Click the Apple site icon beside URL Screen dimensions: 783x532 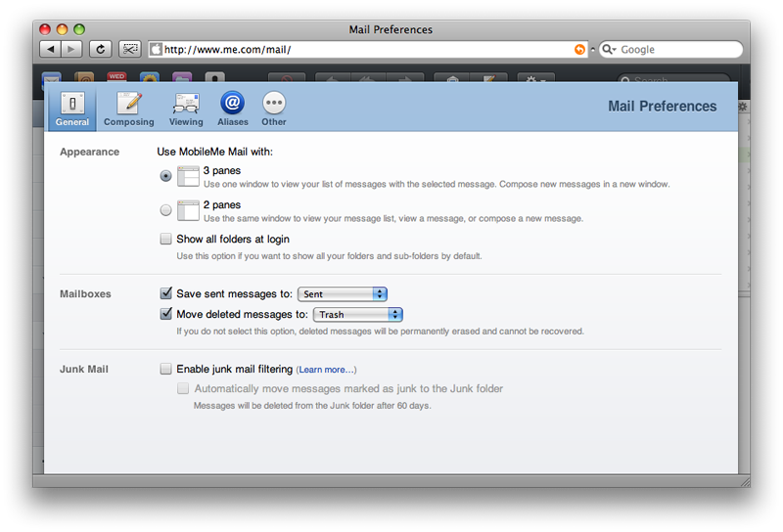click(x=157, y=50)
